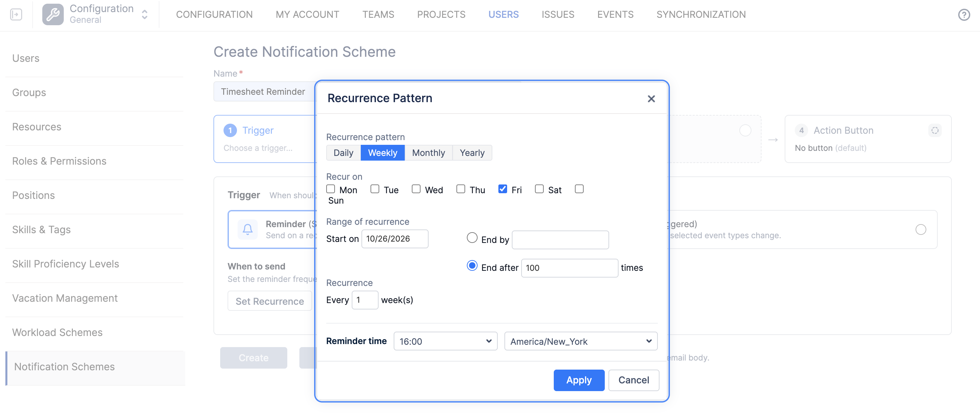980x420 pixels.
Task: Select the End by radio button
Action: tap(472, 238)
